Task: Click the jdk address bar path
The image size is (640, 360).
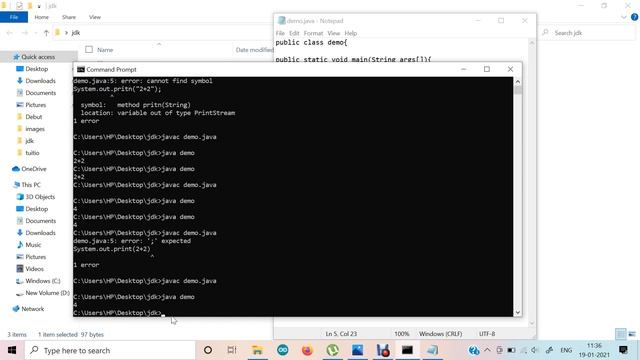Action: click(x=76, y=33)
